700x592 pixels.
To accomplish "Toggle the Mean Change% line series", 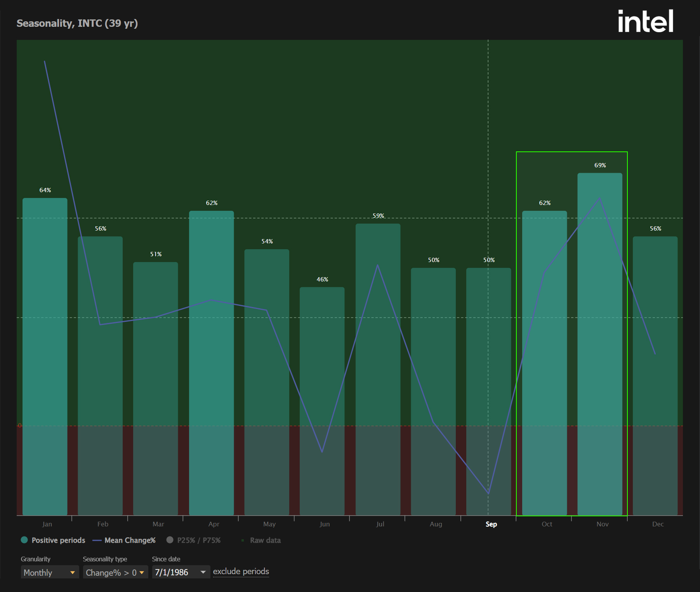I will pos(124,540).
